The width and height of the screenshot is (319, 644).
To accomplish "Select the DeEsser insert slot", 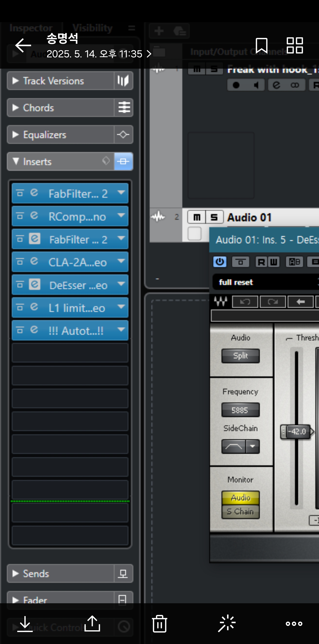I will [70, 285].
